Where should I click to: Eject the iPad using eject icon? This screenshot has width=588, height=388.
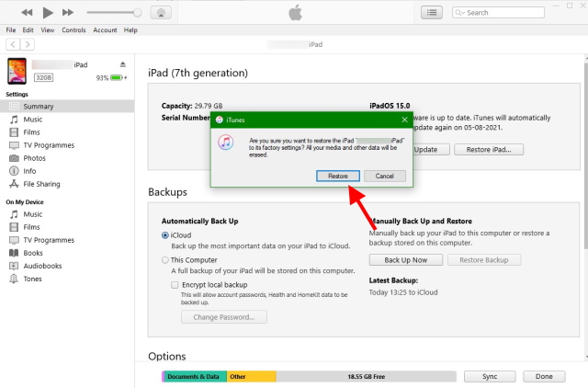[122, 64]
